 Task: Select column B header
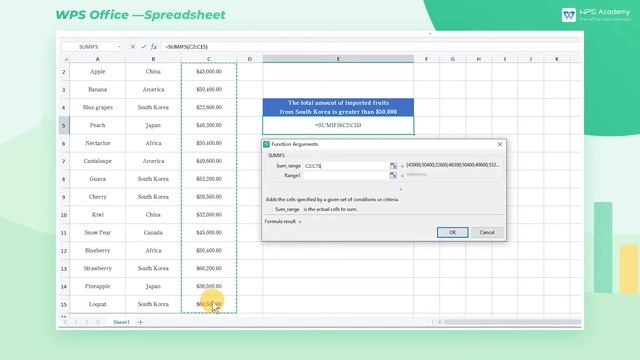pos(153,59)
